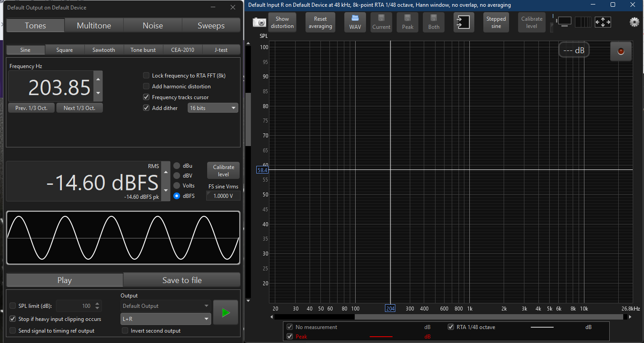The height and width of the screenshot is (343, 644).
Task: Save Peak trace with disk icon
Action: (408, 22)
